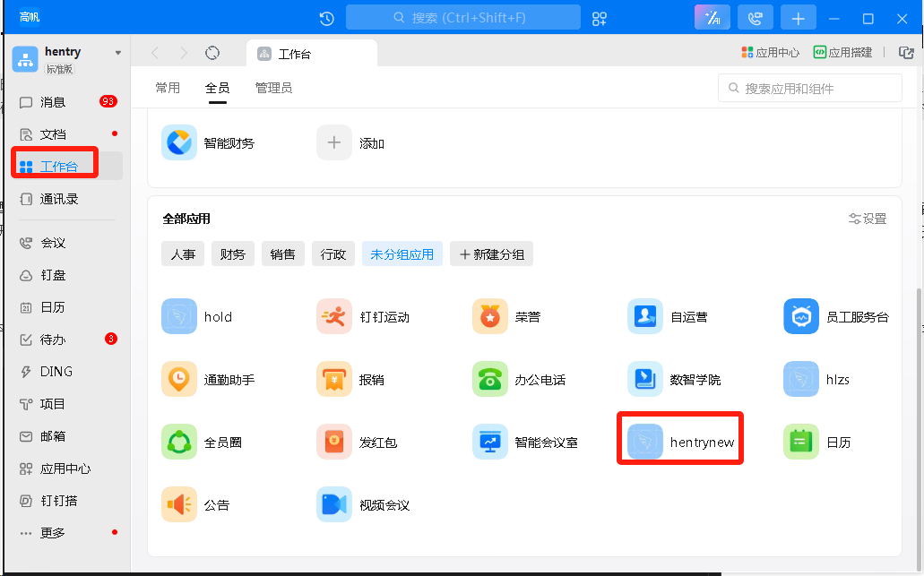The image size is (924, 576).
Task: Click the app grid plus icon beside search
Action: 600,19
